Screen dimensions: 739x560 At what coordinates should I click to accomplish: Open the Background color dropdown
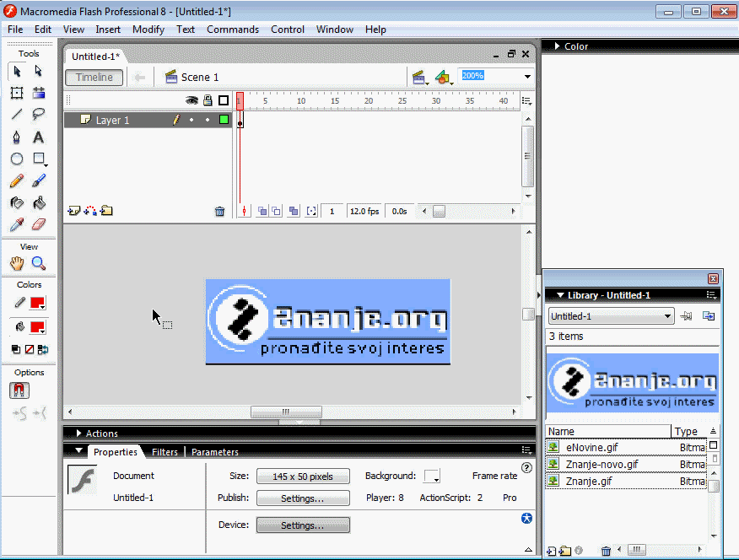point(432,477)
